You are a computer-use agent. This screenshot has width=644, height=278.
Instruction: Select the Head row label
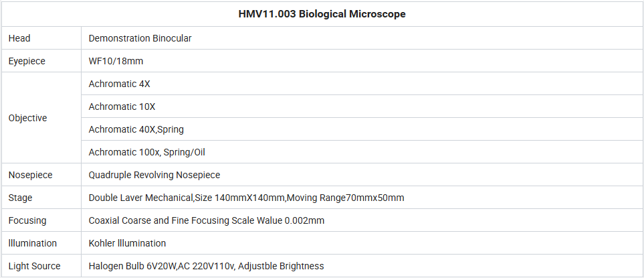tap(19, 38)
